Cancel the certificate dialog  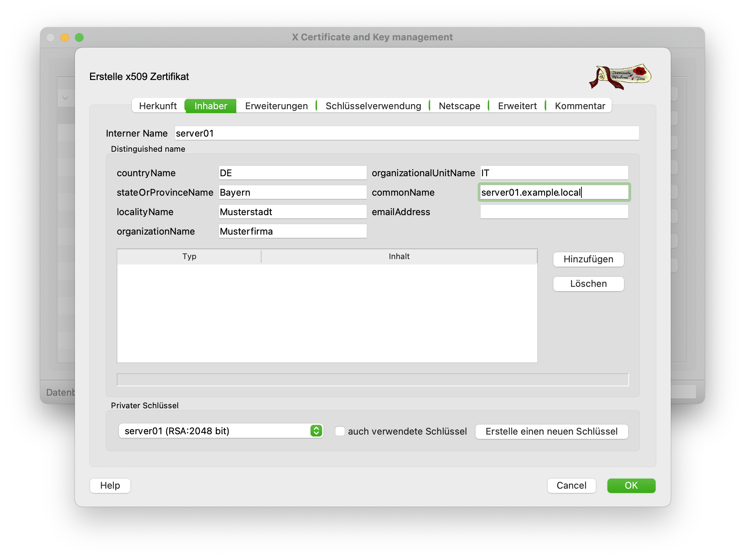(x=571, y=485)
